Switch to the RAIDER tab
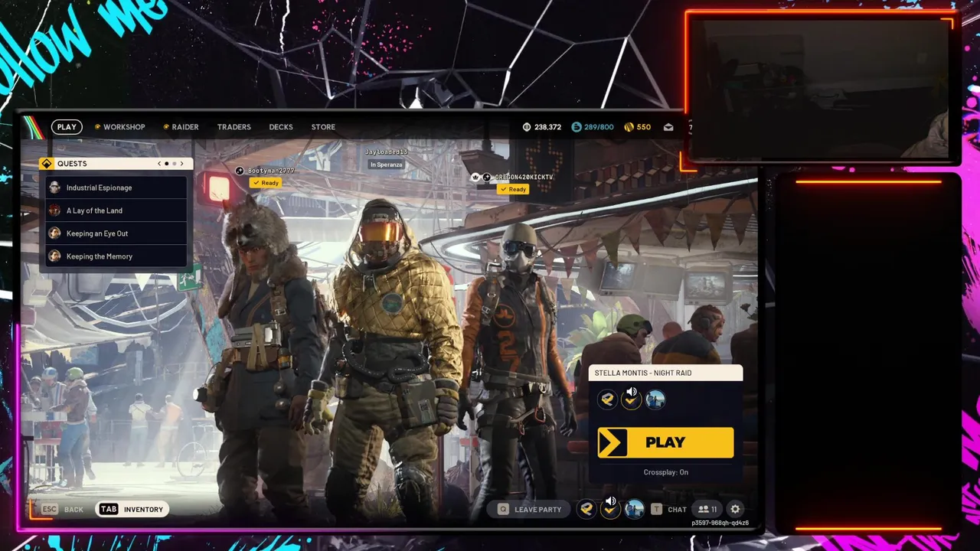This screenshot has height=551, width=980. [181, 127]
